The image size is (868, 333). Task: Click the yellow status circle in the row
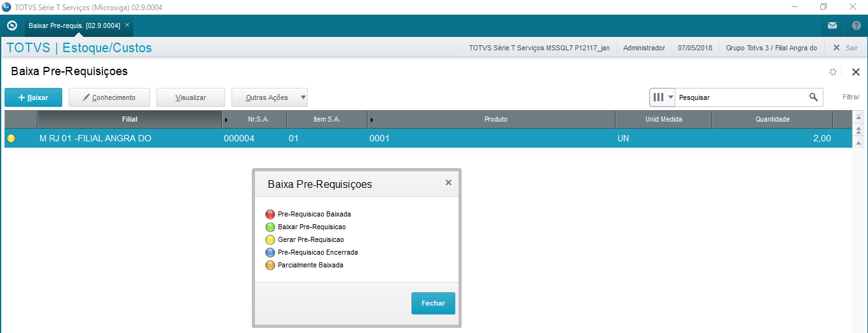tap(11, 138)
